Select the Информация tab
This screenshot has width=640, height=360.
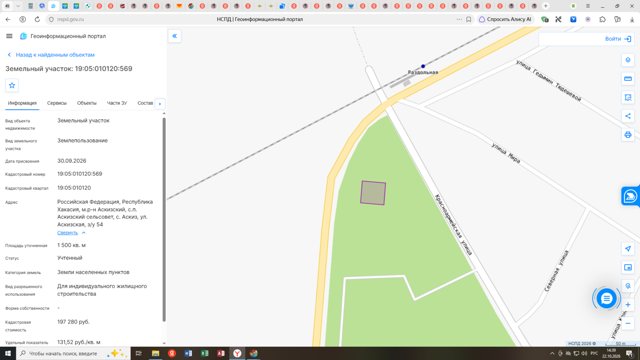tap(22, 103)
